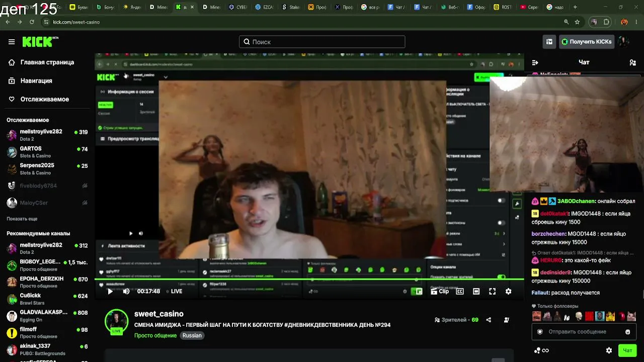Switch to the EZCA browser tab
This screenshot has height=362, width=644.
pyautogui.click(x=264, y=7)
